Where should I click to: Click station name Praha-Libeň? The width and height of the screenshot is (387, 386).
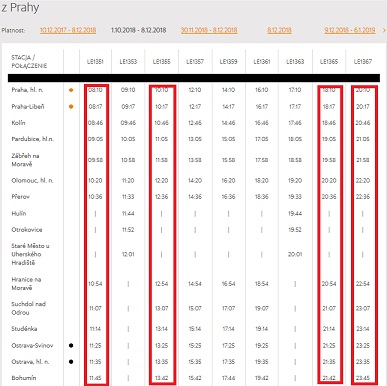point(28,107)
